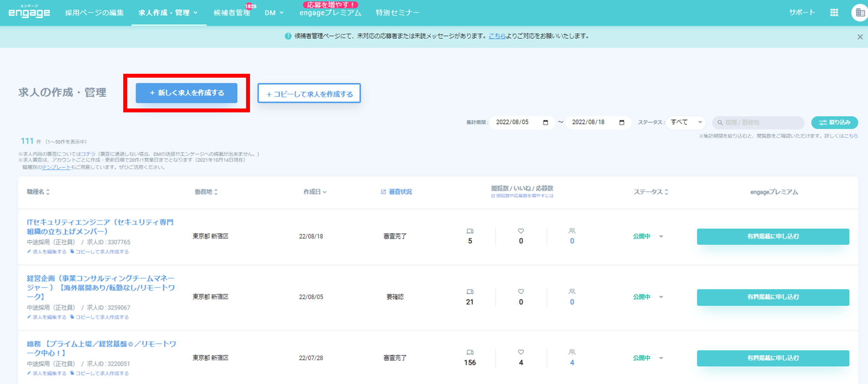Dismiss the notification banner with X

pos(860,37)
